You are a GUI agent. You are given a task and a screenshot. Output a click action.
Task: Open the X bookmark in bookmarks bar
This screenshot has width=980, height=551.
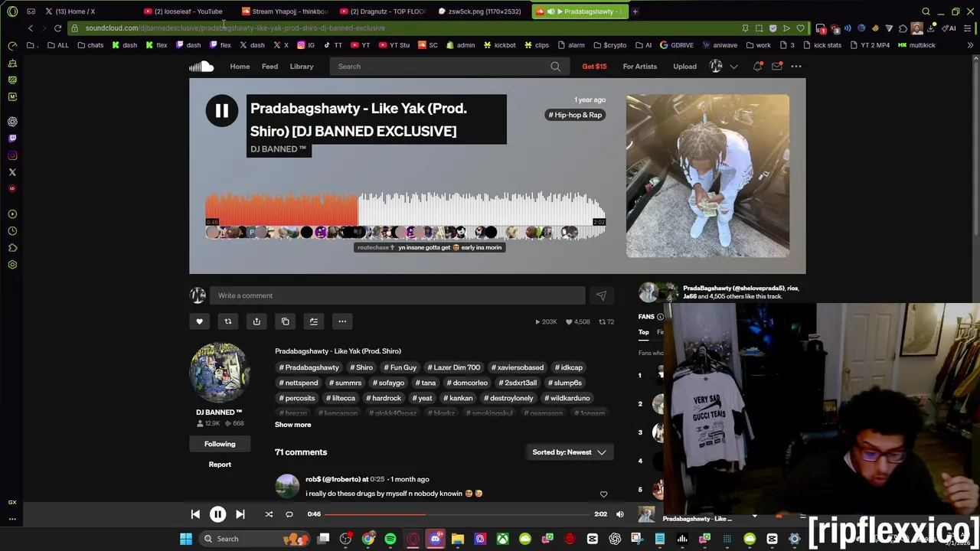[281, 45]
